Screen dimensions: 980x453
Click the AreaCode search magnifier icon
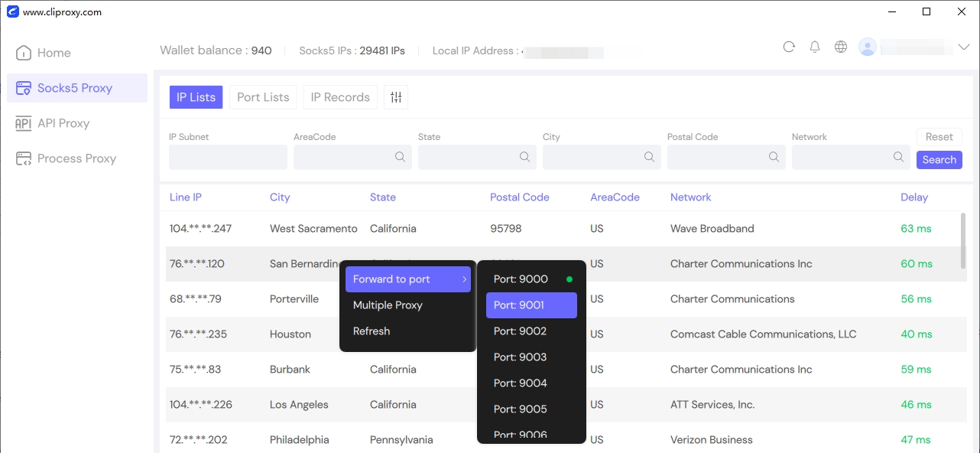click(401, 157)
